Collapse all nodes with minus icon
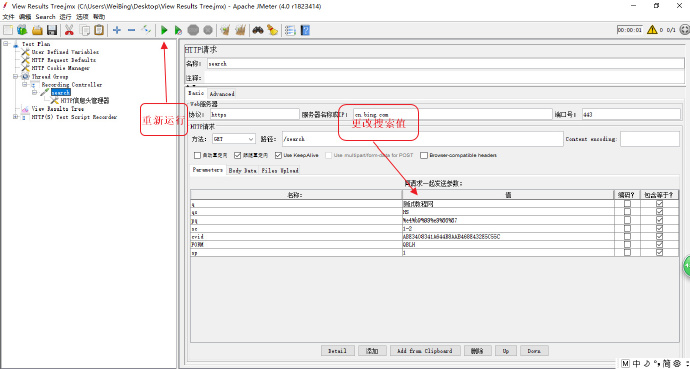The height and width of the screenshot is (369, 690). tap(131, 30)
